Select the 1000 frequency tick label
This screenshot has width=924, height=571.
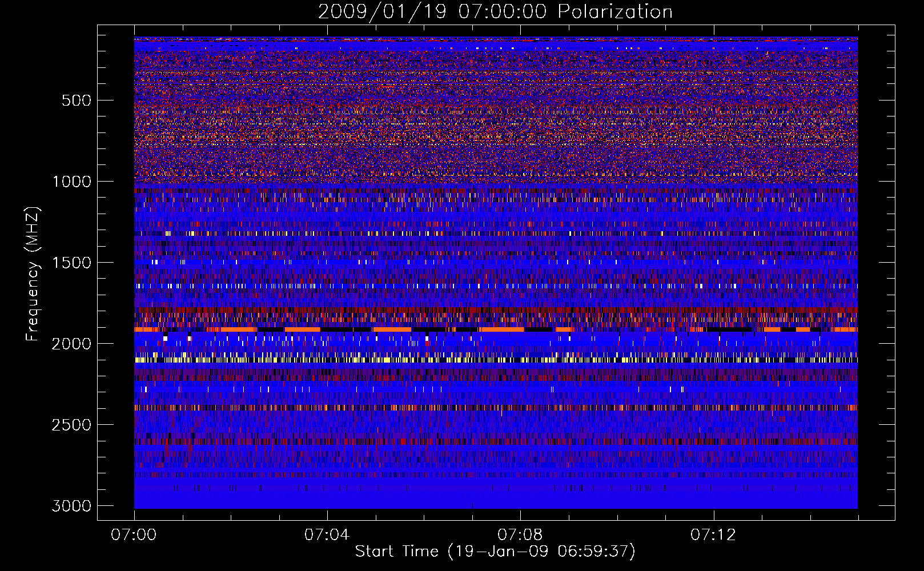pos(71,182)
